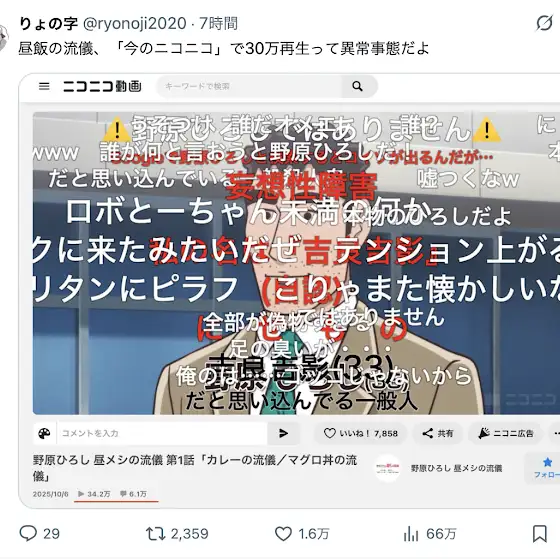Viewport: 560px width, 560px height.
Task: Click the Grok icon on tweet
Action: (x=544, y=24)
